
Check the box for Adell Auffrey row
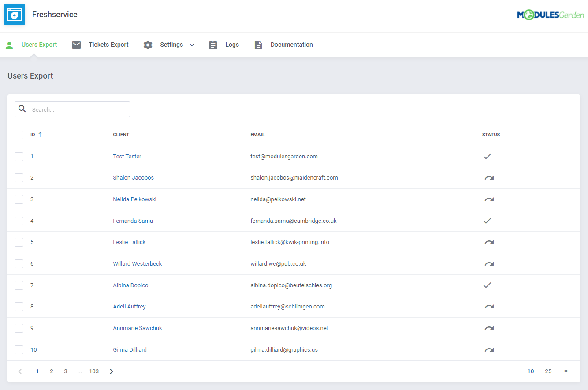[19, 307]
